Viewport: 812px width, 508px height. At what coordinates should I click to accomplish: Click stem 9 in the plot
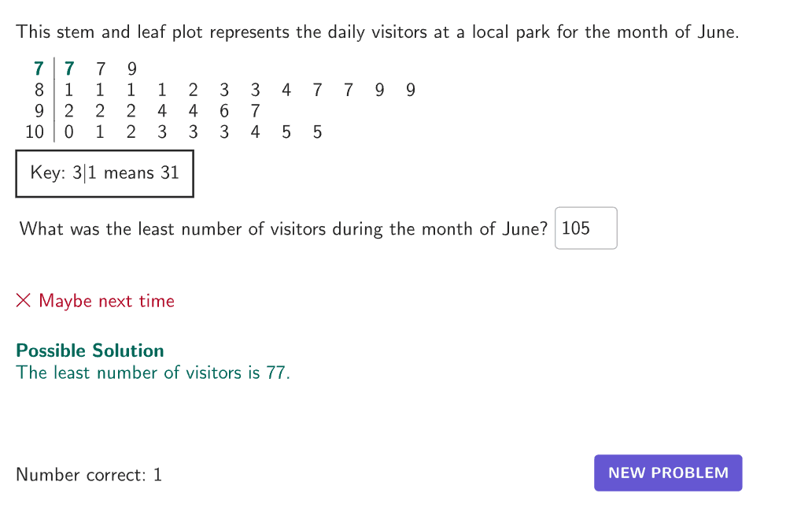(x=39, y=111)
